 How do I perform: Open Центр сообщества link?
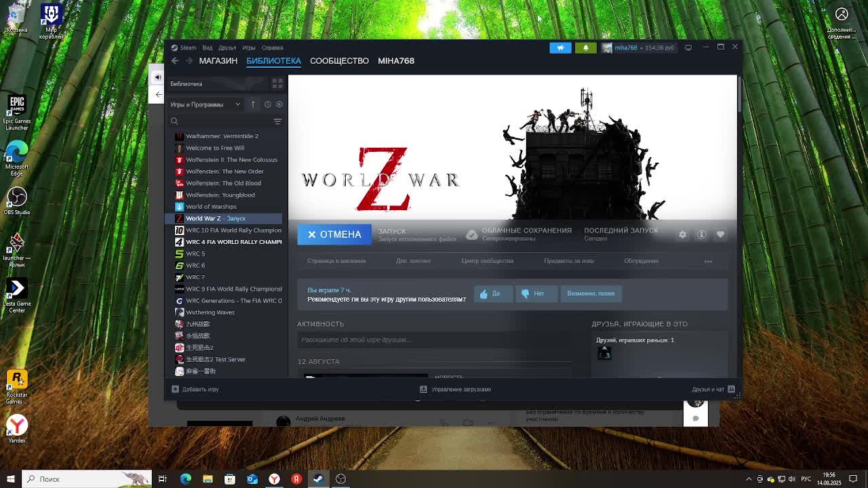(x=488, y=261)
